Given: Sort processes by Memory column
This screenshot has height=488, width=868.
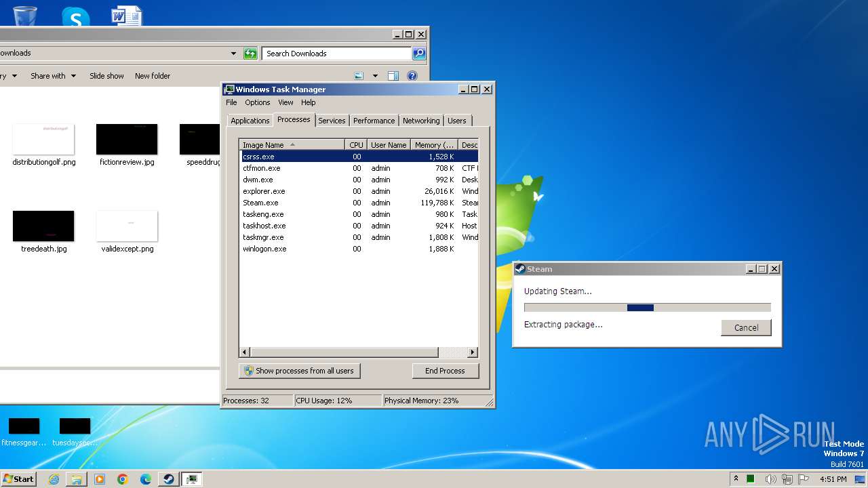Looking at the screenshot, I should pos(435,145).
